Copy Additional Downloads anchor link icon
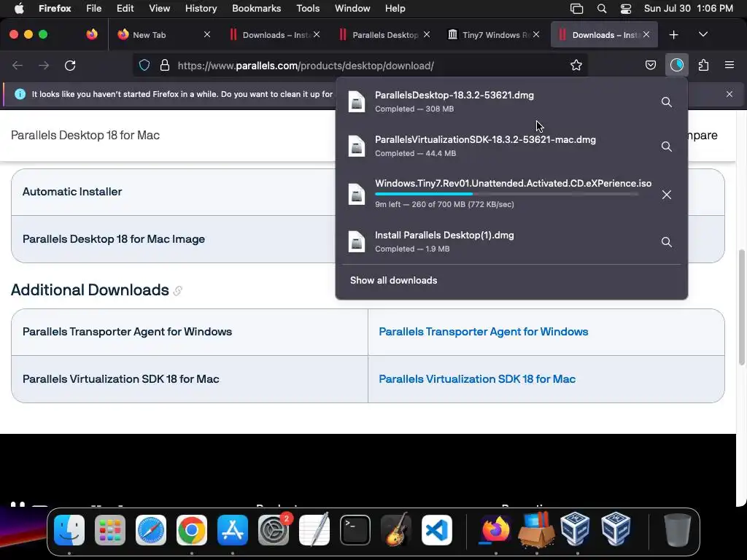The image size is (747, 560). pos(178,290)
